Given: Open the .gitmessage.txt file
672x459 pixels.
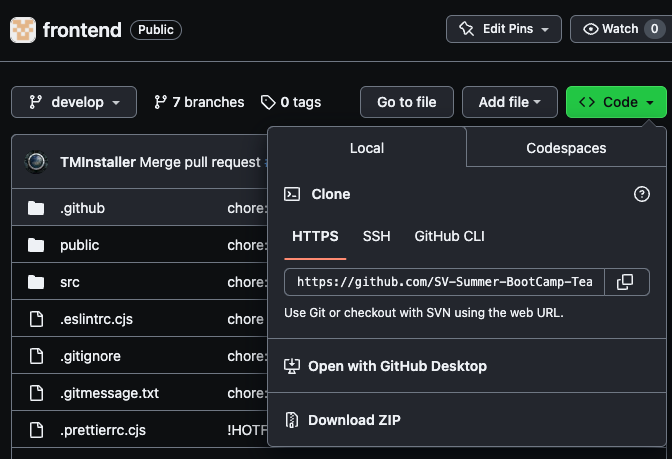Looking at the screenshot, I should [109, 393].
